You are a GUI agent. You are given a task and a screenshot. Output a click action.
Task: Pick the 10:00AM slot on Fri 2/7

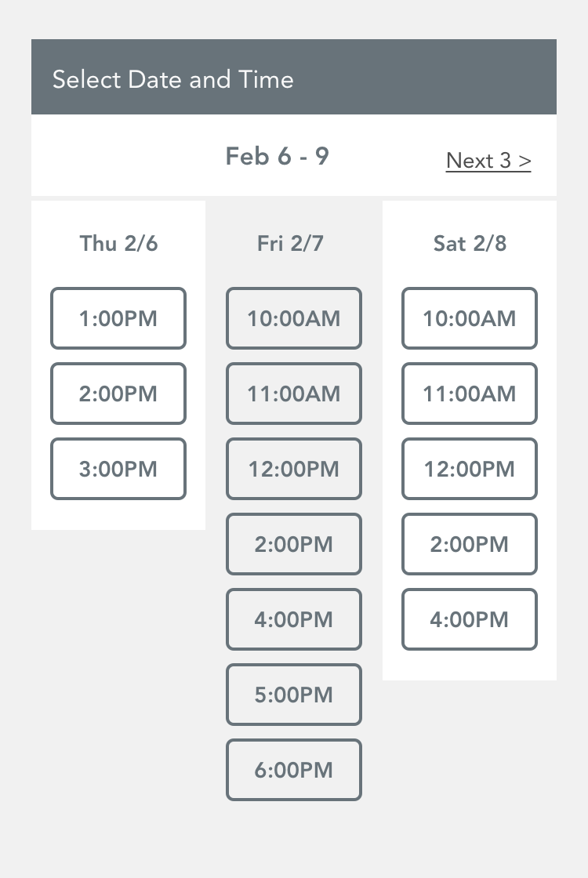point(294,318)
